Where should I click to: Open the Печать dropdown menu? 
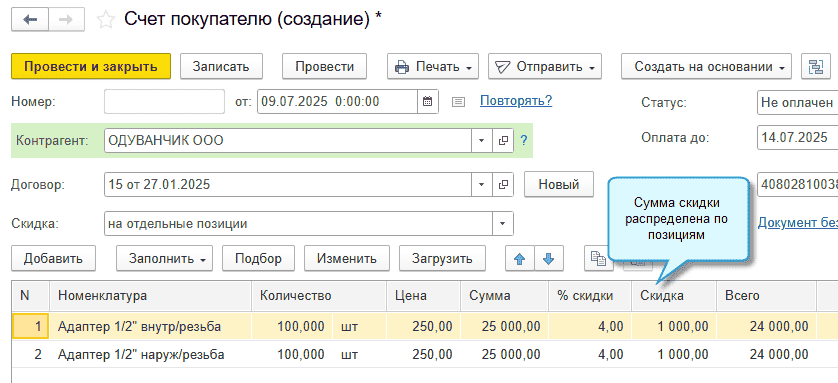point(433,67)
